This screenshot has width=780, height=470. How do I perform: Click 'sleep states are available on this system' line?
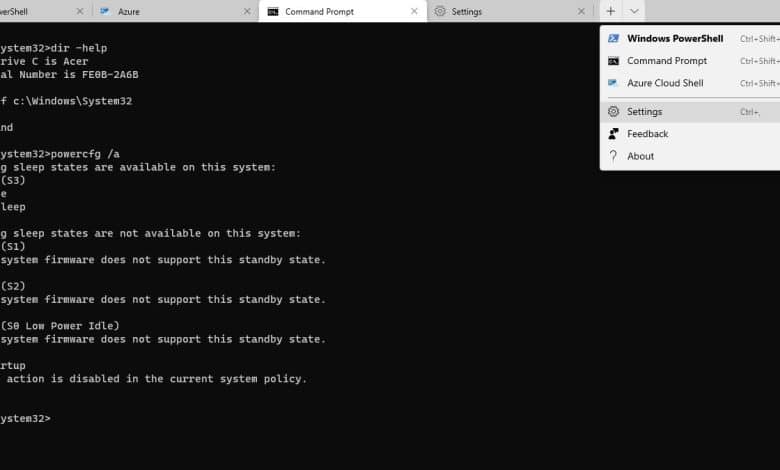(138, 167)
